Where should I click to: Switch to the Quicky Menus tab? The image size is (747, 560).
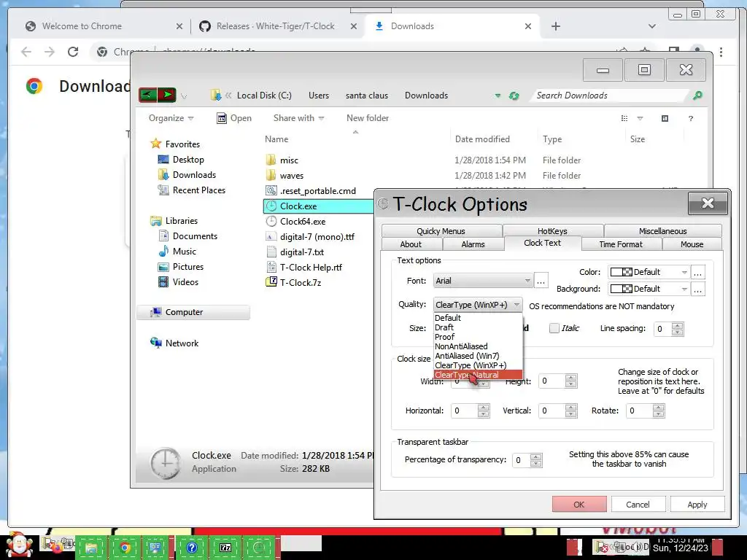coord(441,231)
